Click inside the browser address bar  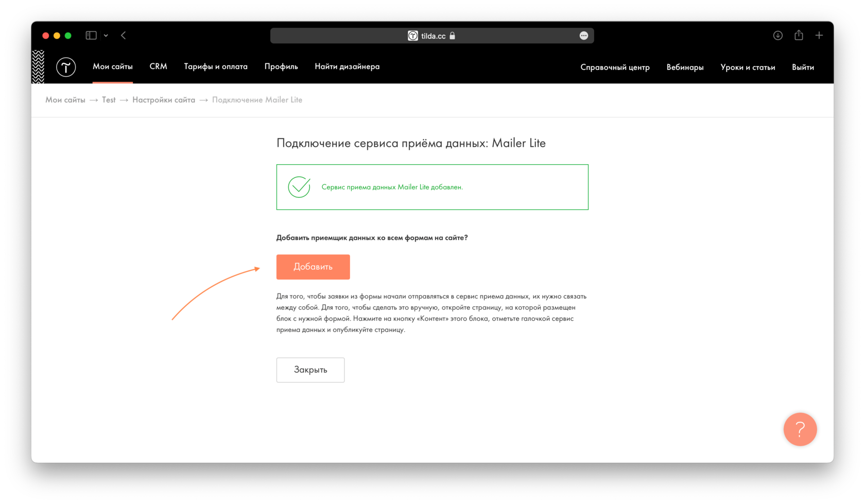click(x=515, y=36)
